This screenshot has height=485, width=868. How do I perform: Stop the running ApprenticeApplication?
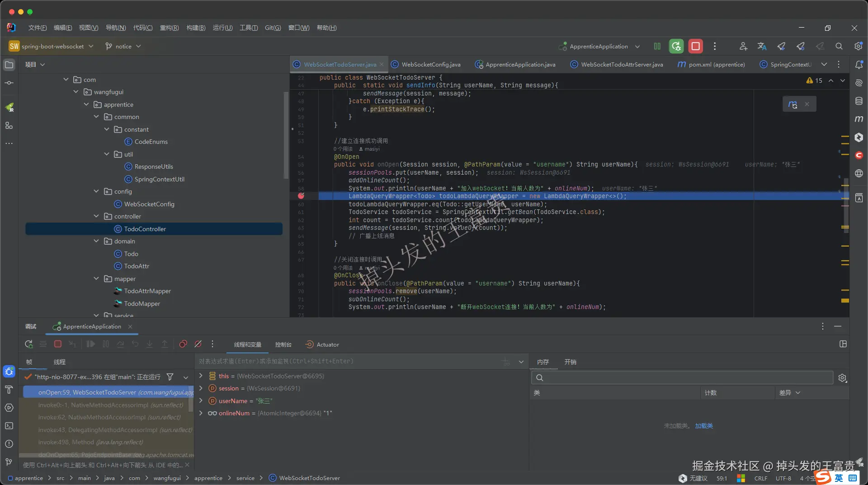point(695,46)
